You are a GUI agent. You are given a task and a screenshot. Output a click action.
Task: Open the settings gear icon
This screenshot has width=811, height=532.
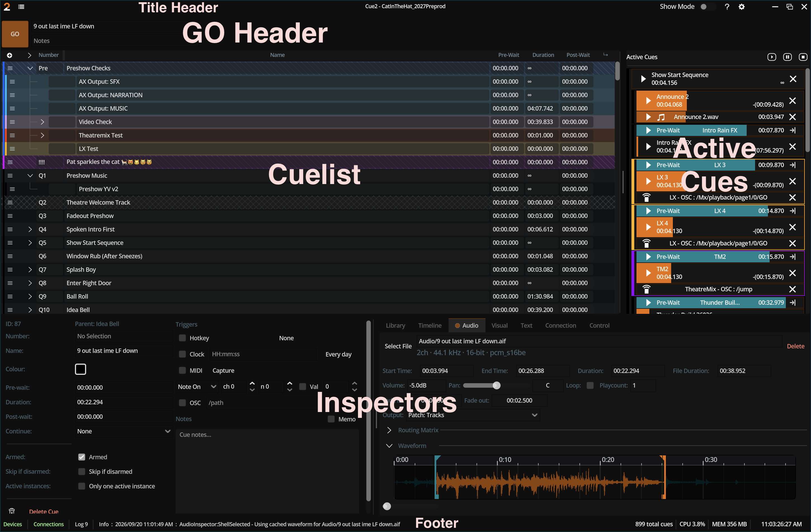pos(741,6)
